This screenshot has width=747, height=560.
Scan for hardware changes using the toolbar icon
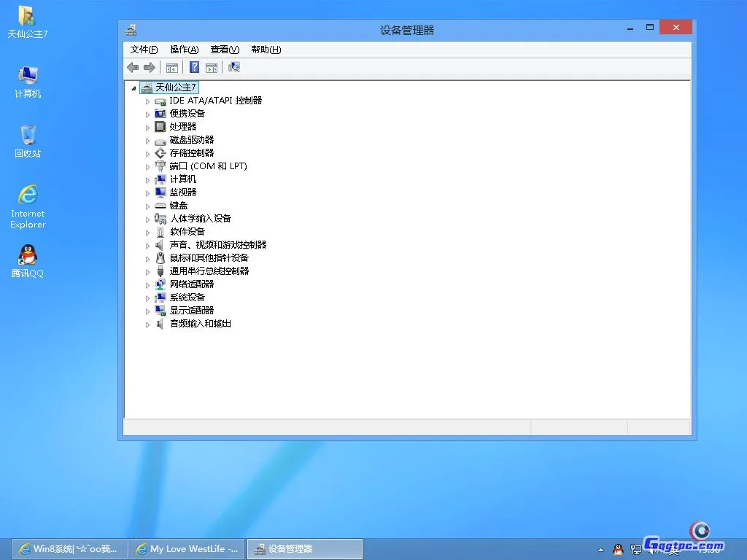(235, 67)
